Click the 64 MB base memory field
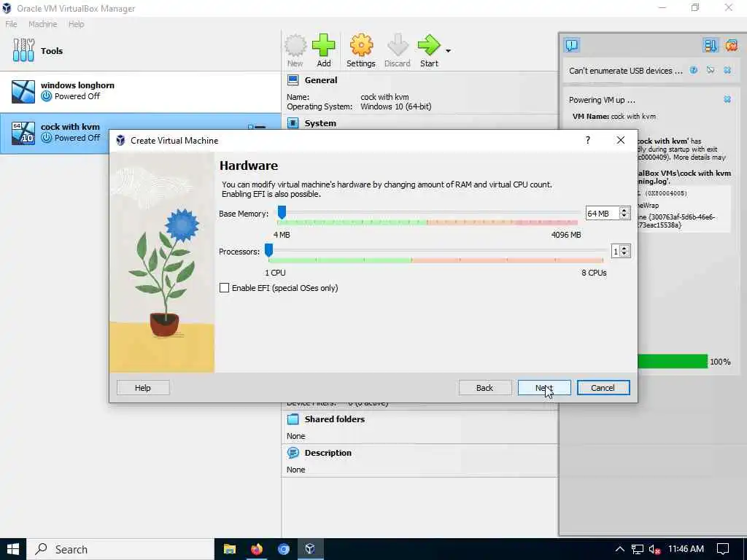 pos(602,214)
